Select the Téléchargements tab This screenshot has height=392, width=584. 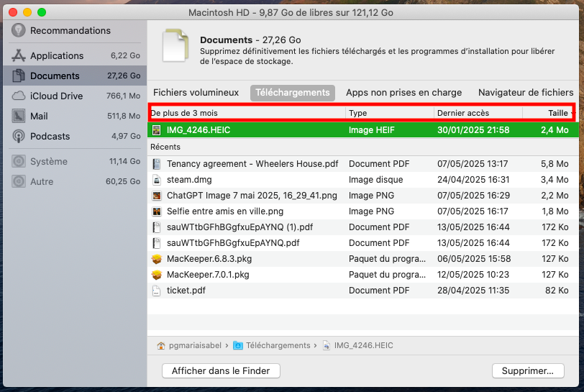(x=293, y=93)
